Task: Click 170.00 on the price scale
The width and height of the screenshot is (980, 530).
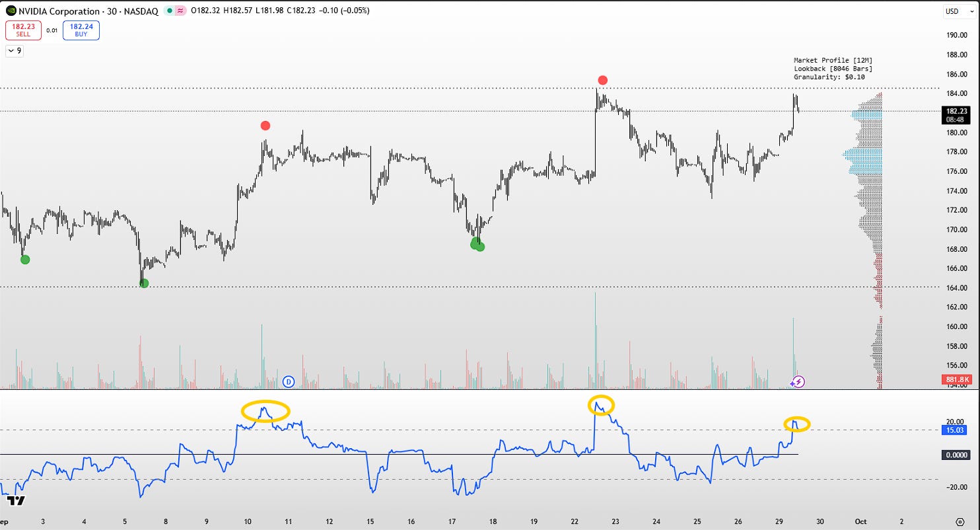Action: [956, 230]
